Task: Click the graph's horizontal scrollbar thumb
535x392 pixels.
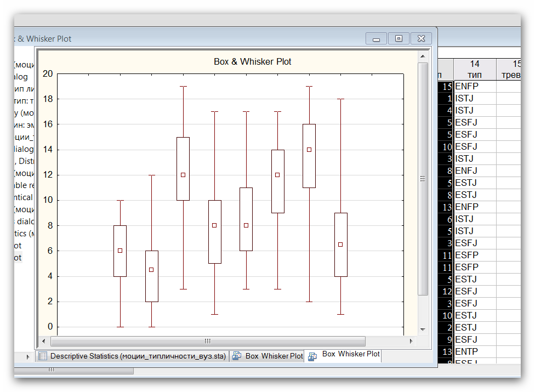Action: pyautogui.click(x=207, y=341)
